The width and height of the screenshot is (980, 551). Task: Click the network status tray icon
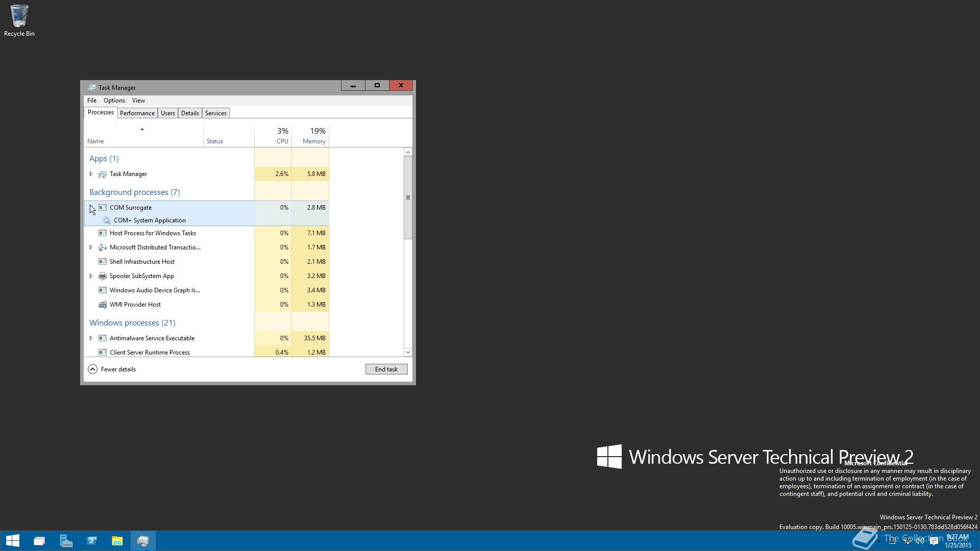pyautogui.click(x=908, y=541)
